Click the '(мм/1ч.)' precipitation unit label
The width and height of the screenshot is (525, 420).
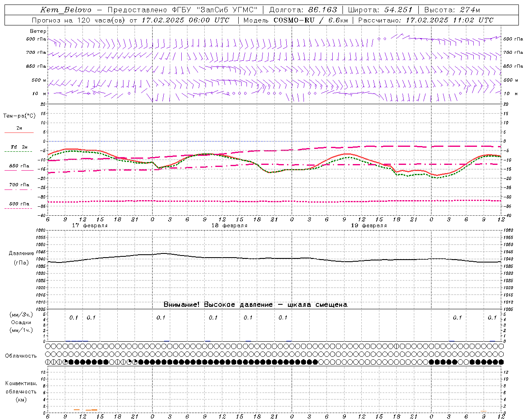[x=21, y=330]
